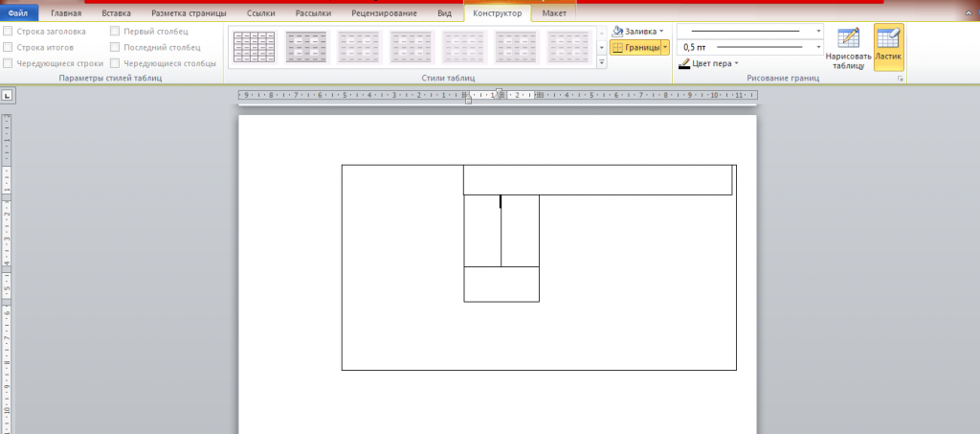Image resolution: width=980 pixels, height=434 pixels.
Task: Open the Заливка dropdown arrow
Action: click(661, 31)
